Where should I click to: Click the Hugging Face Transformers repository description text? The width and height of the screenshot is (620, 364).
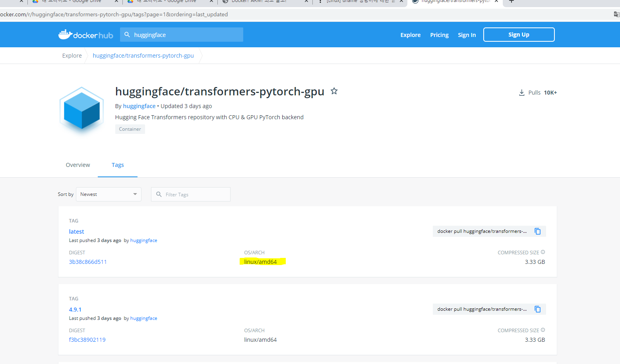coord(209,117)
